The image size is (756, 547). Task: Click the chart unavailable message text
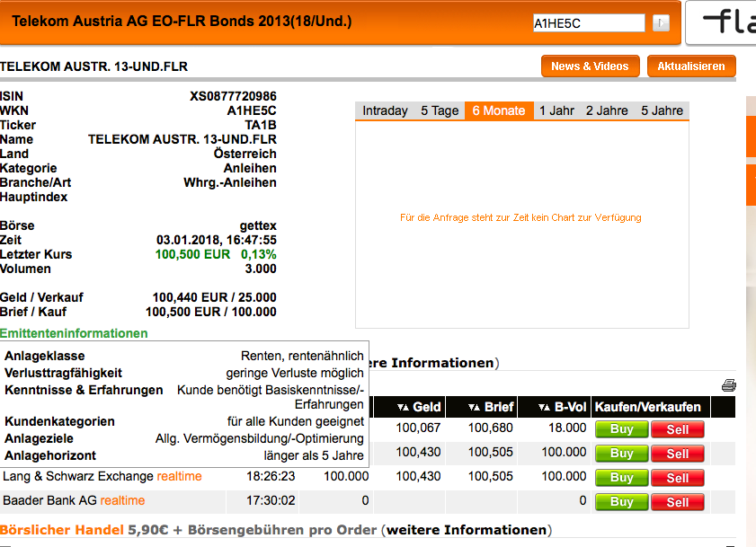click(520, 218)
